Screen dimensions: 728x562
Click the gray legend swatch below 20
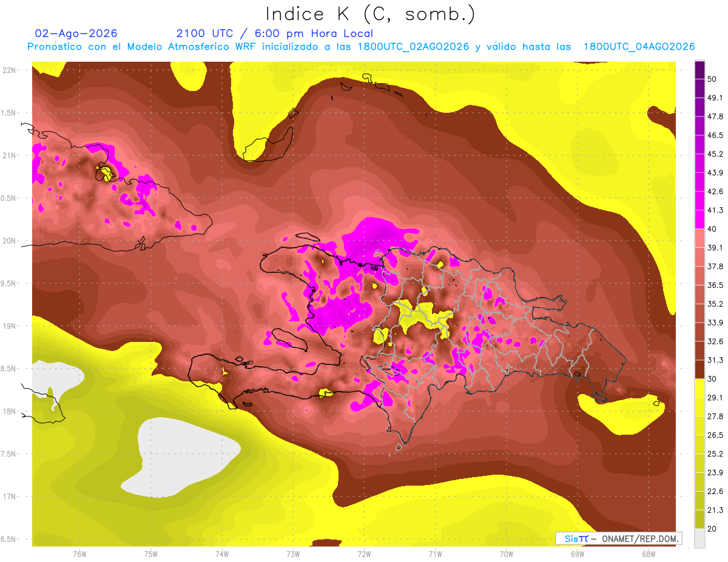coord(699,538)
